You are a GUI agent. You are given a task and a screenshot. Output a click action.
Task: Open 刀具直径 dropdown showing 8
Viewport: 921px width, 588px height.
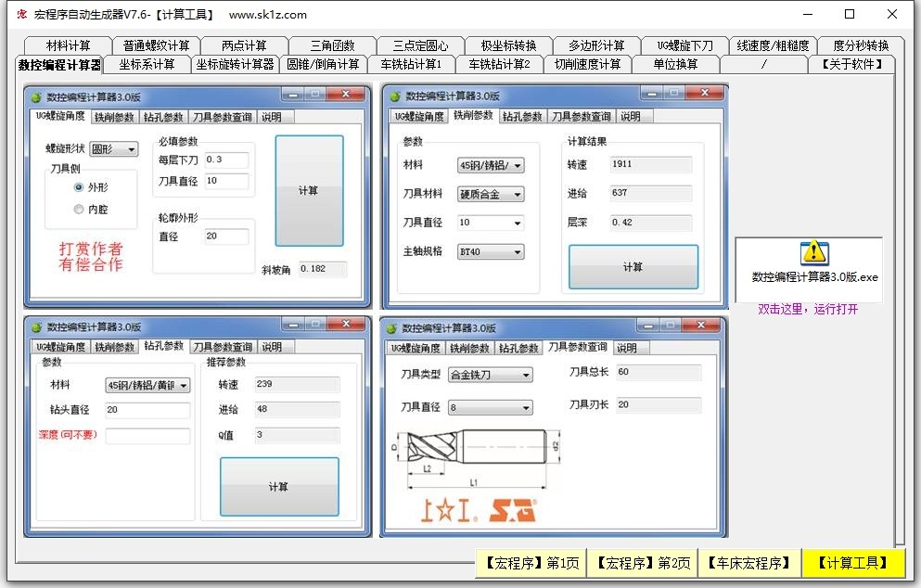click(491, 408)
